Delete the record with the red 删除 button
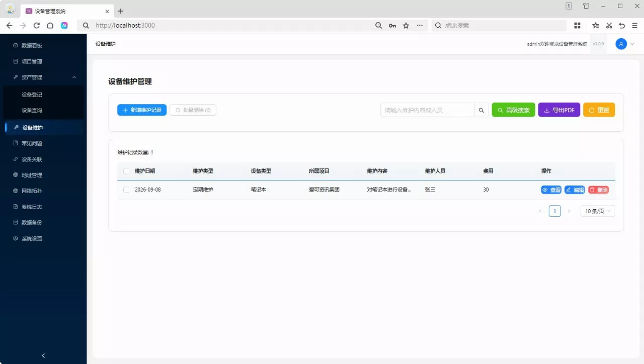The height and width of the screenshot is (364, 644). coord(598,190)
